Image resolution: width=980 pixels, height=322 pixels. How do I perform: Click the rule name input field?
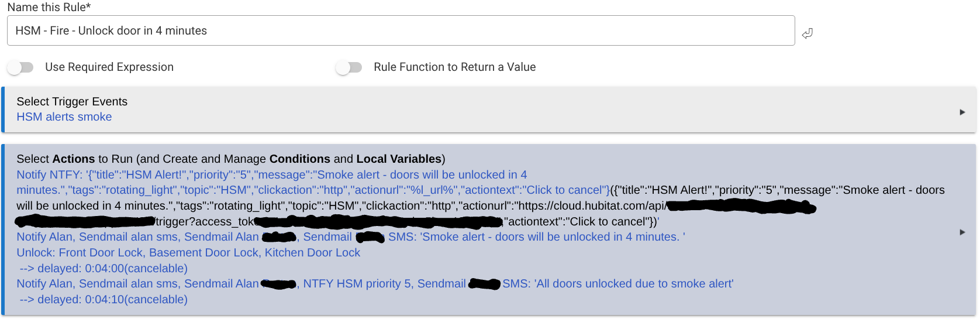(x=401, y=30)
